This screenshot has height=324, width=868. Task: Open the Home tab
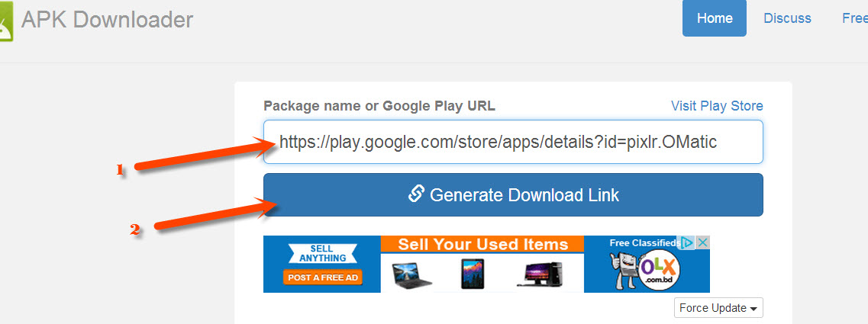click(714, 18)
